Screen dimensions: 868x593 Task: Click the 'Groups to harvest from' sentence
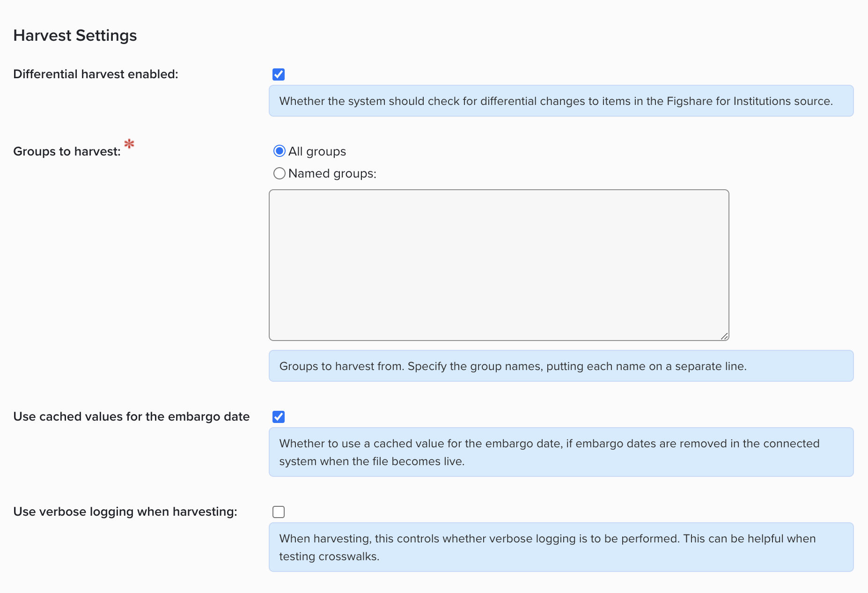341,366
